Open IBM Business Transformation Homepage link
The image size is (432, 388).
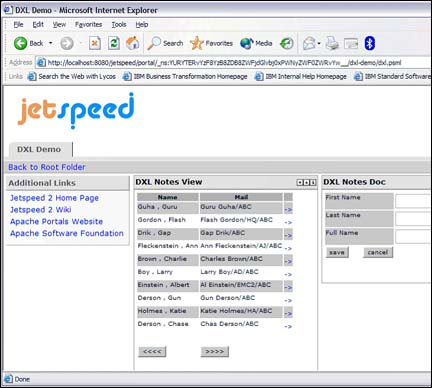[x=185, y=77]
